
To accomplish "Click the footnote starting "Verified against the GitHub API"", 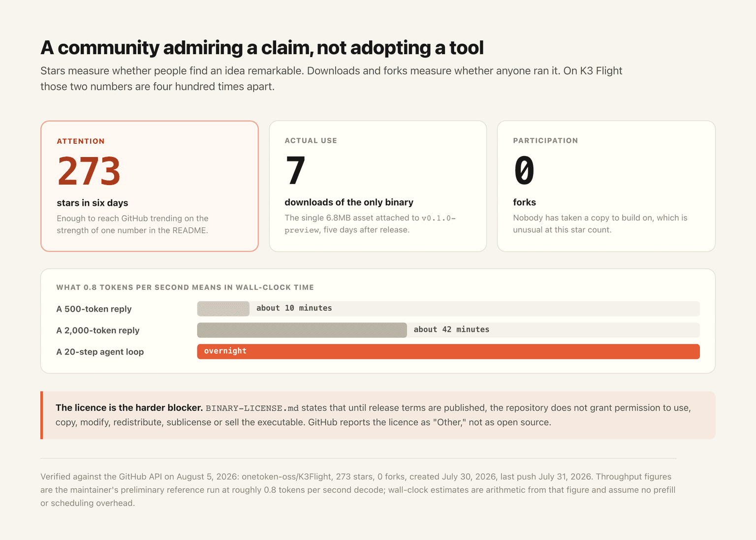I will click(x=358, y=490).
